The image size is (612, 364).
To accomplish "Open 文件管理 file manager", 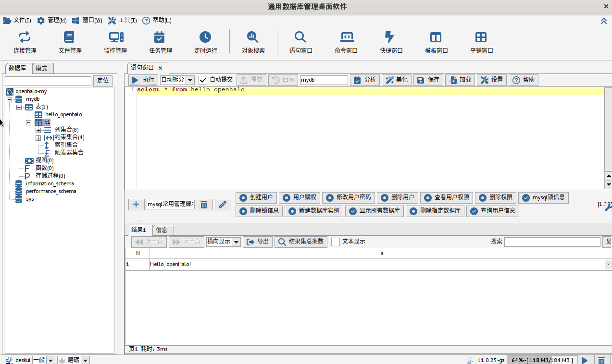I will tap(70, 42).
